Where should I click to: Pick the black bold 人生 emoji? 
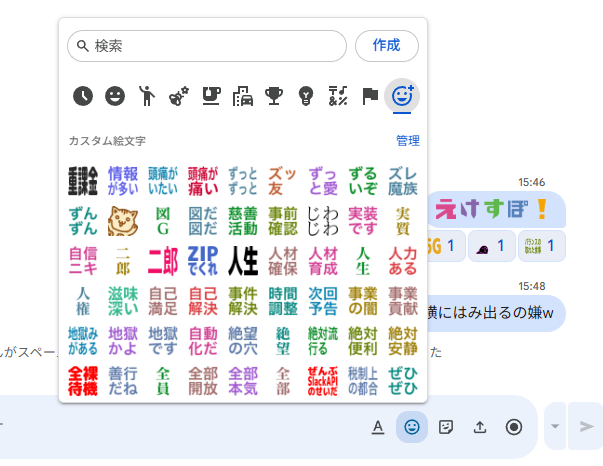[243, 261]
